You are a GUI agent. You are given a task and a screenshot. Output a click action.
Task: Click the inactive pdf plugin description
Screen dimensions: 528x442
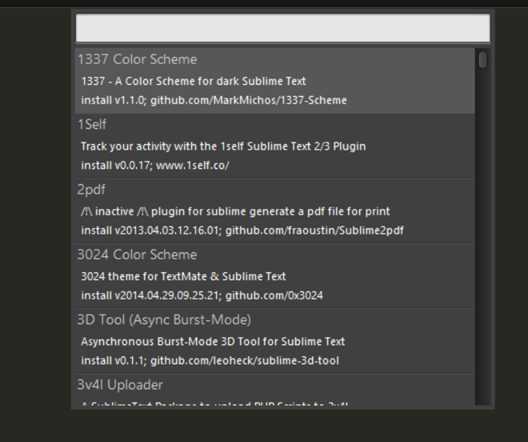[x=235, y=211]
